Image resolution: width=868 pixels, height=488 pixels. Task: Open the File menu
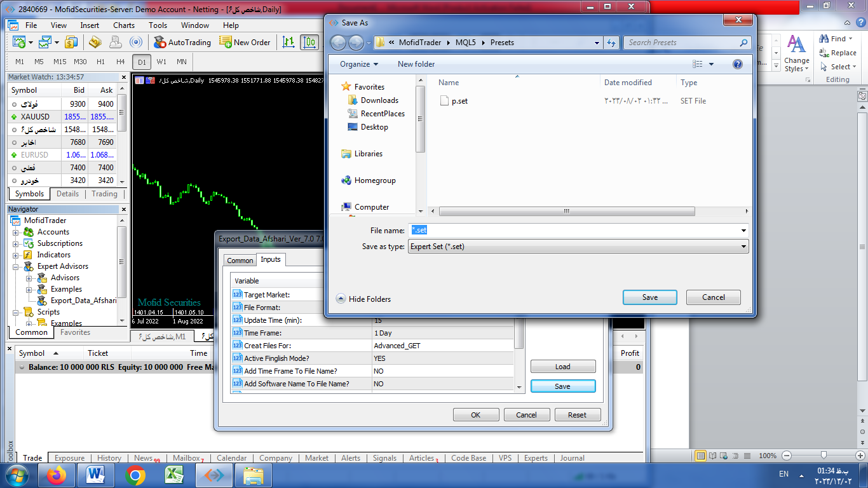(x=31, y=25)
